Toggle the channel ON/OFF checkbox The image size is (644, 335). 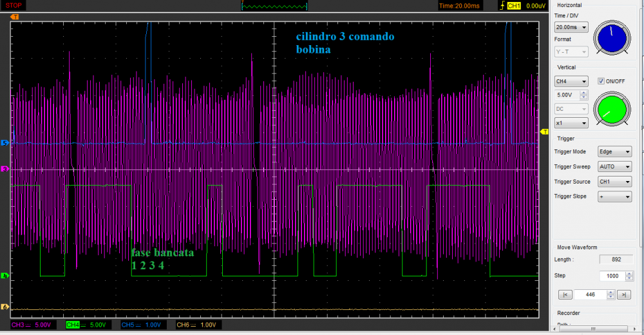pyautogui.click(x=601, y=81)
